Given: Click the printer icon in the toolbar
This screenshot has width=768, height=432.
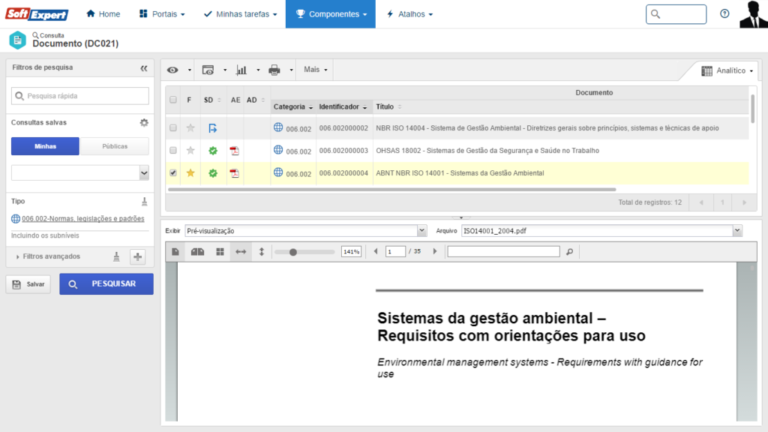Looking at the screenshot, I should pyautogui.click(x=274, y=70).
